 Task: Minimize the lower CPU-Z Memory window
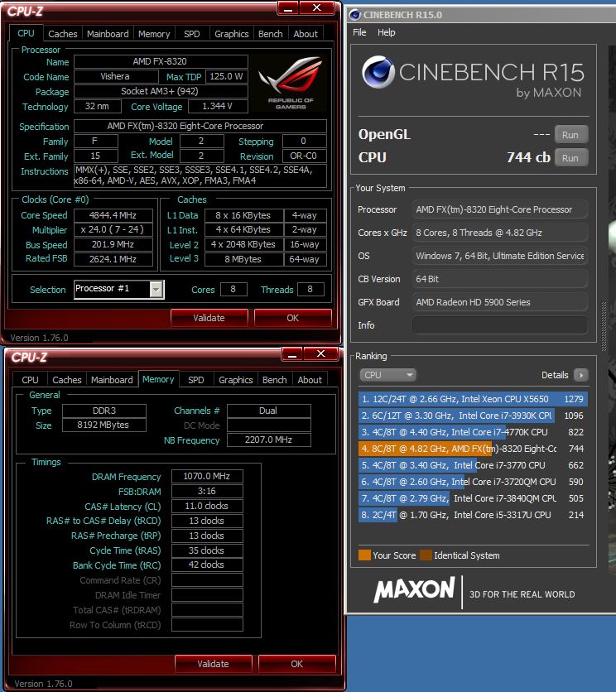coord(292,354)
